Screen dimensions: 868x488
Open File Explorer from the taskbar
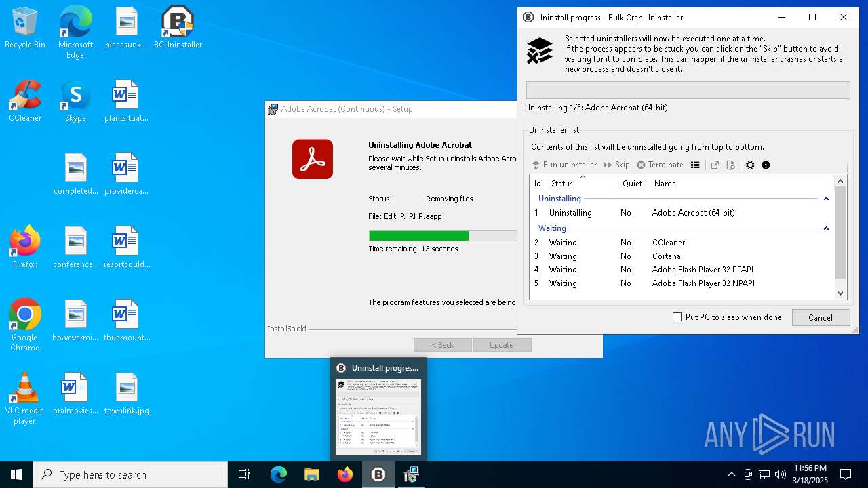coord(312,474)
